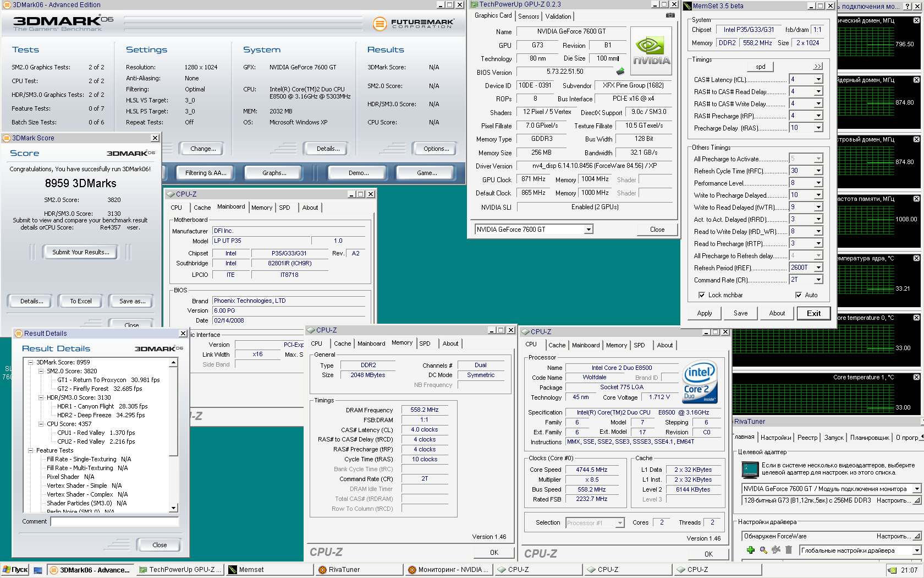Viewport: 924px width, 578px height.
Task: Select the GT1 - Return To Proxycon row
Action: click(108, 380)
